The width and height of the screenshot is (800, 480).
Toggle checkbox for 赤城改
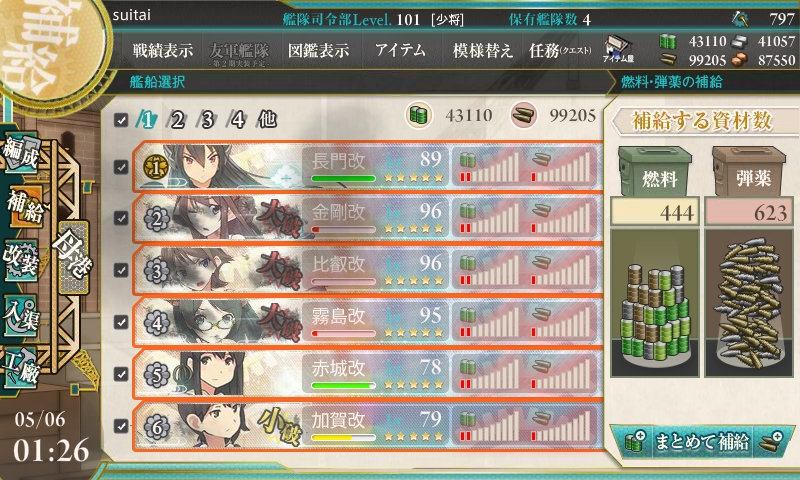coord(121,374)
